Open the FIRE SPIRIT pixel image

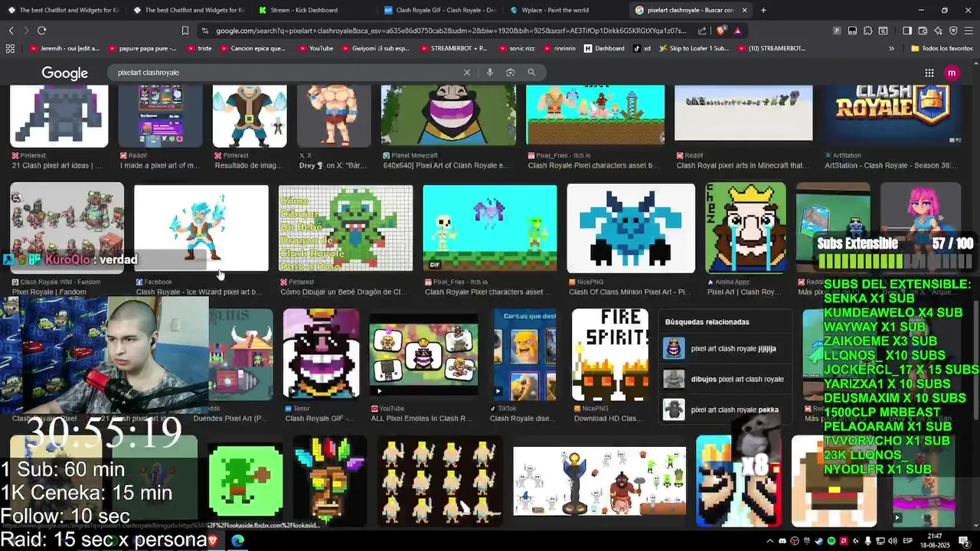[610, 354]
